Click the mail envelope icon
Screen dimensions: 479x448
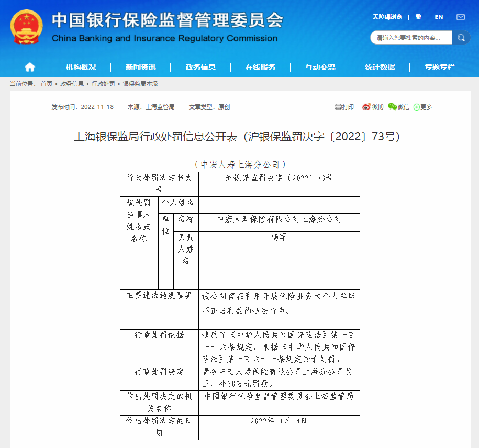tap(461, 17)
